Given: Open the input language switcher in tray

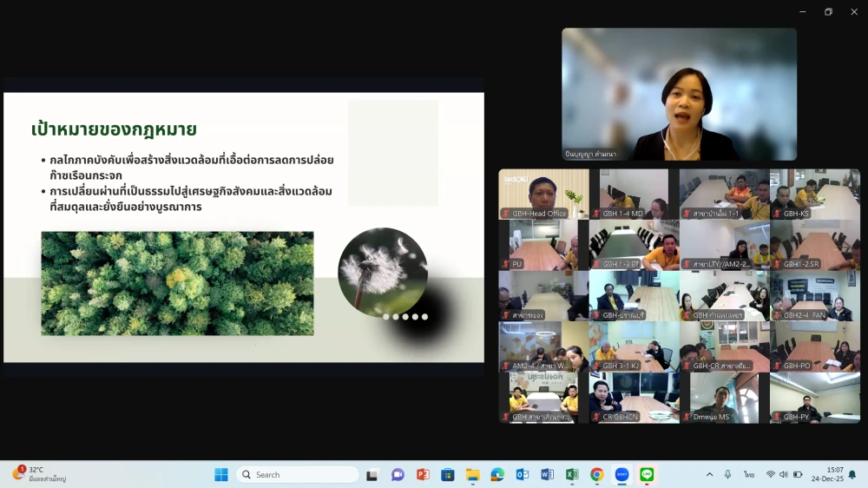Looking at the screenshot, I should (748, 474).
